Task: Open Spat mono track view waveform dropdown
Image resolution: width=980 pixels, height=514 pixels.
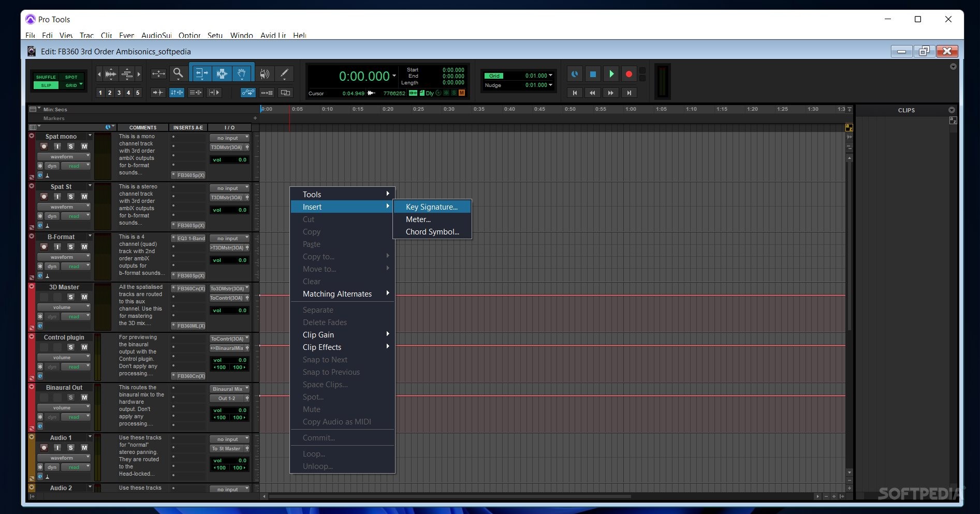Action: pyautogui.click(x=64, y=156)
